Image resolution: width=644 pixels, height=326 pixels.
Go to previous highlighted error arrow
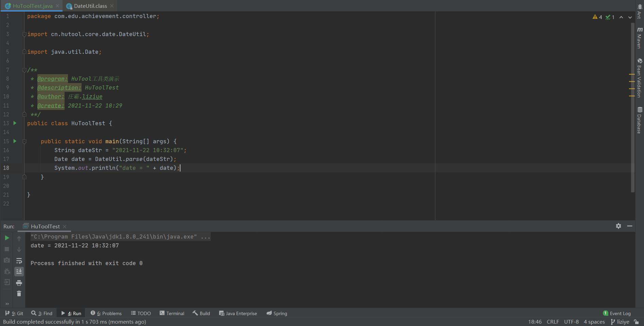tap(621, 17)
